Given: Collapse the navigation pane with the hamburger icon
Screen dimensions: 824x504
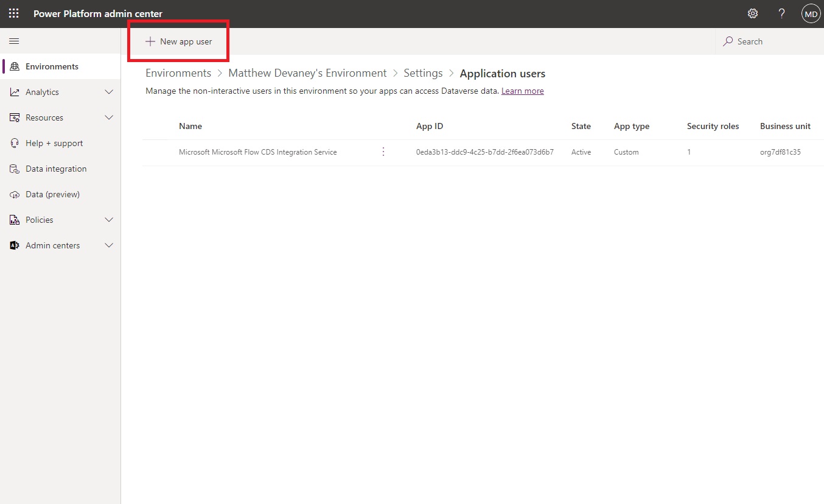Looking at the screenshot, I should [14, 41].
